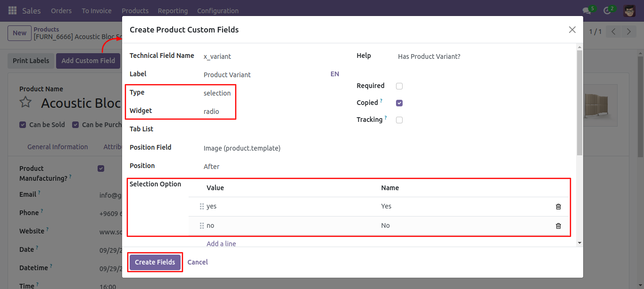Open the Configuration menu
This screenshot has height=289, width=644.
218,10
